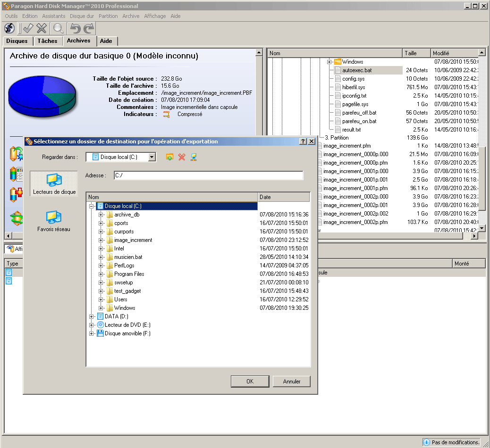Select the archive_db folder icon
The image size is (490, 448).
[x=110, y=215]
